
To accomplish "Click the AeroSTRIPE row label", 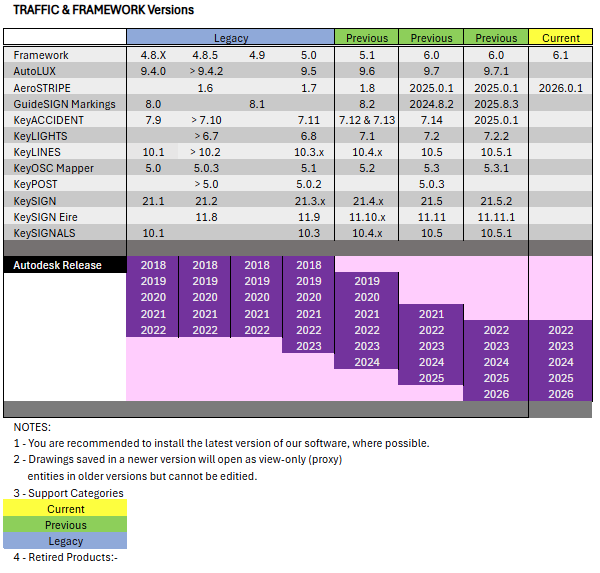I will (43, 88).
